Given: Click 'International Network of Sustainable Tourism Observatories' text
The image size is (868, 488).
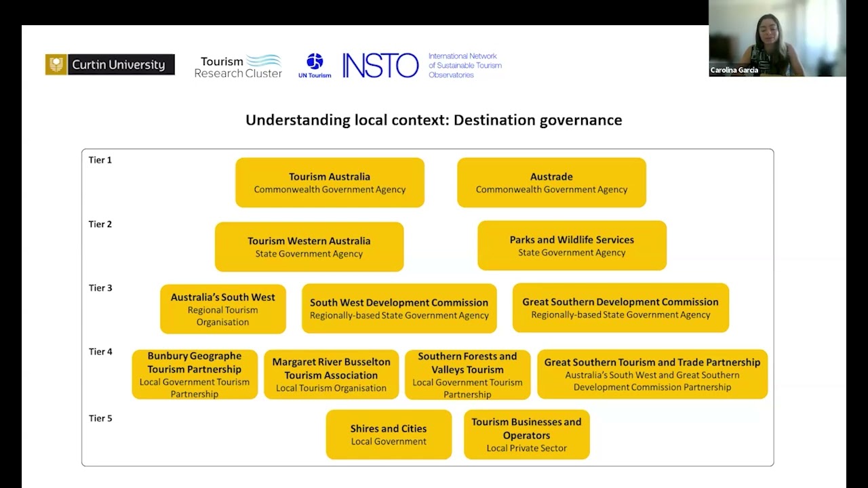Looking at the screenshot, I should pyautogui.click(x=465, y=66).
